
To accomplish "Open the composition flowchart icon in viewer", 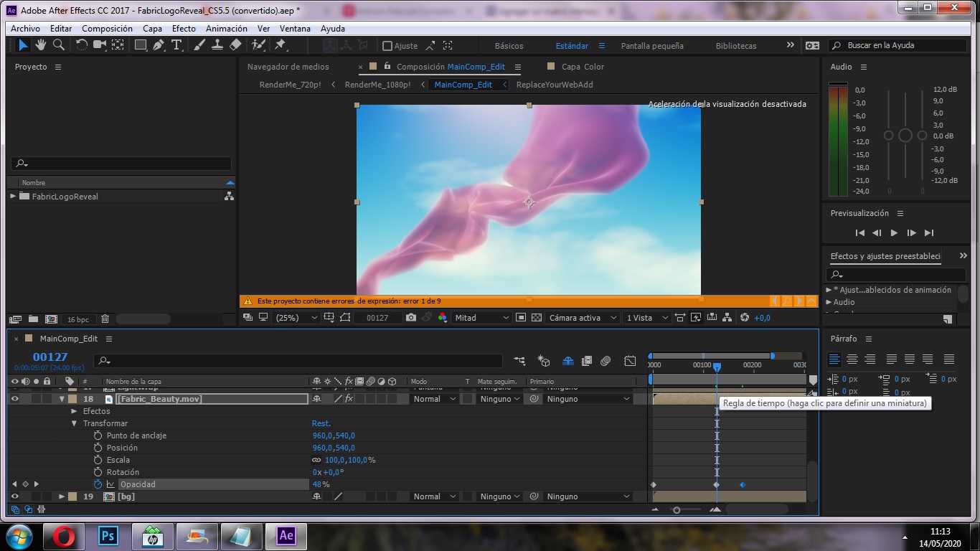I will click(727, 317).
